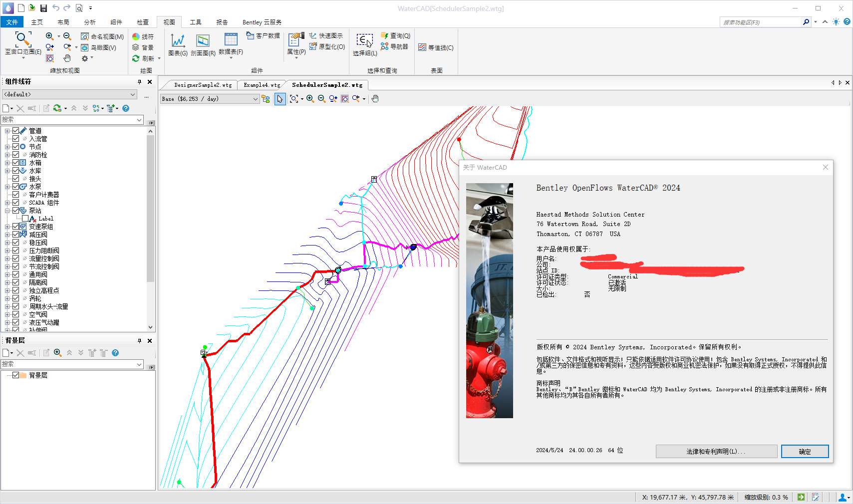Toggle the 水箱 checkbox

tap(15, 163)
